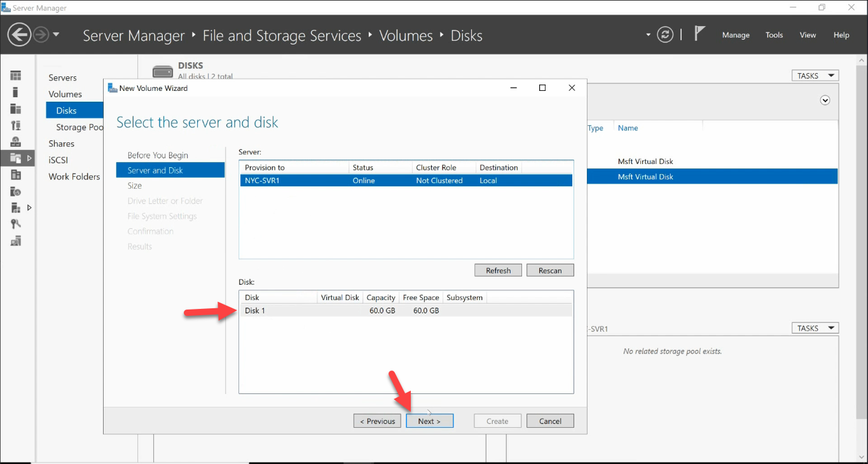The height and width of the screenshot is (464, 868).
Task: Select the unhighlighted Msft Virtual Disk row
Action: (712, 161)
